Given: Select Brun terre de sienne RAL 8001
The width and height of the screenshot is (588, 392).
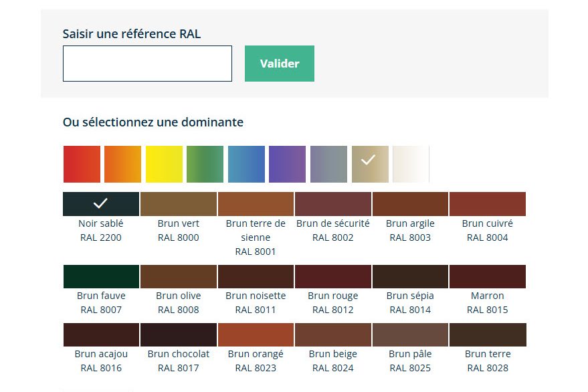Looking at the screenshot, I should tap(256, 204).
